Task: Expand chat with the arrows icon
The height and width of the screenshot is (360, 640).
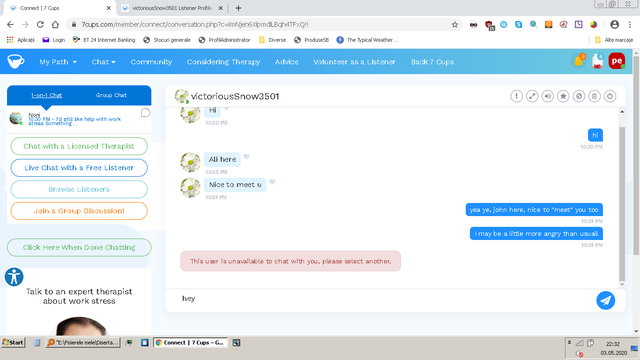Action: click(x=532, y=96)
